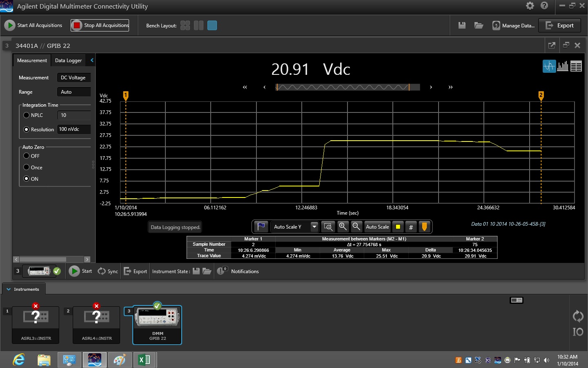Image resolution: width=588 pixels, height=368 pixels.
Task: Open the Auto Scale Y dropdown
Action: (x=314, y=227)
